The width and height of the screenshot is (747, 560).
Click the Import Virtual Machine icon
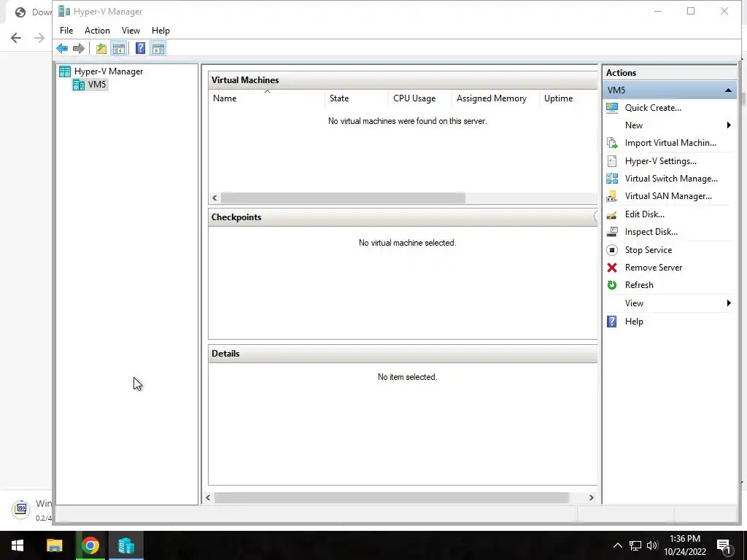click(x=612, y=143)
